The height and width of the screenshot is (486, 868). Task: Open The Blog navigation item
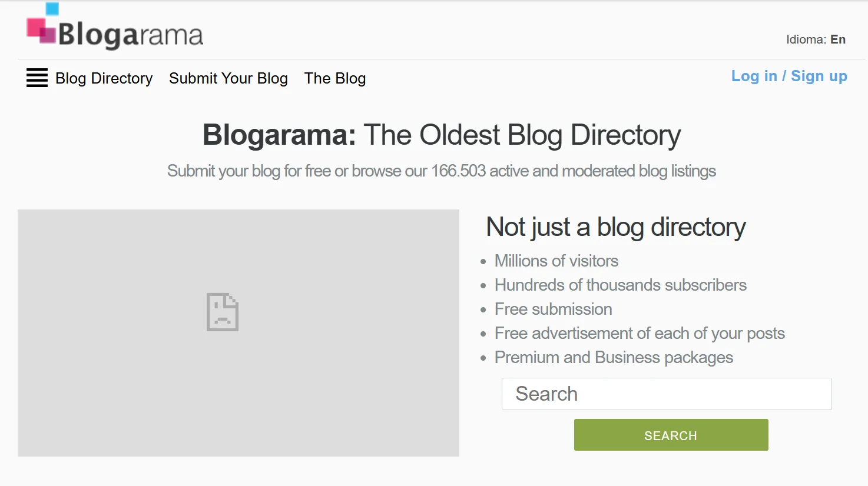335,78
